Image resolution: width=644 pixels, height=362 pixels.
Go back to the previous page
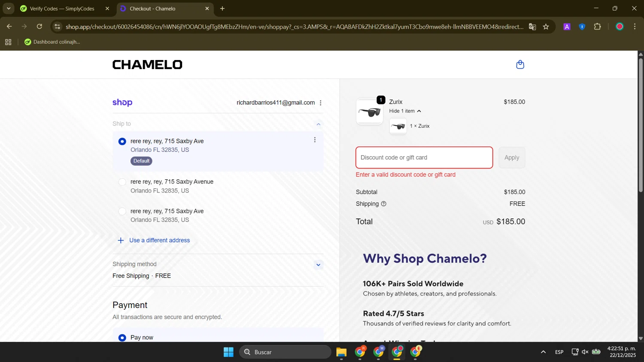click(9, 27)
